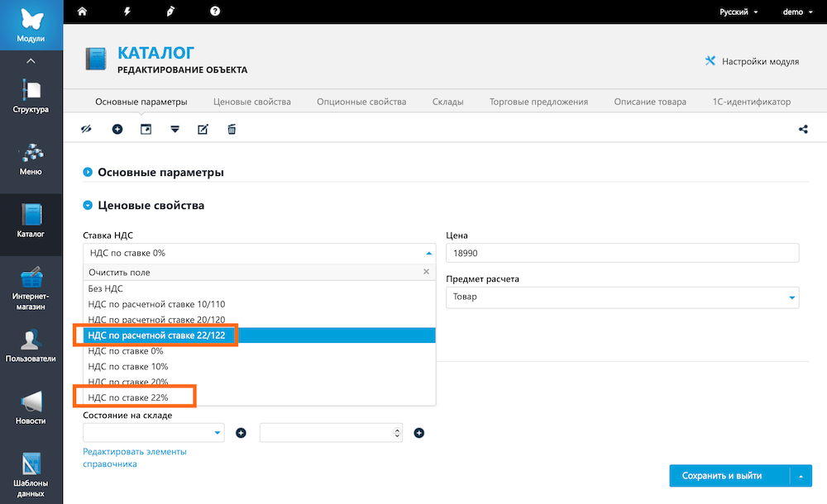
Task: Switch to the Склады tab
Action: pyautogui.click(x=447, y=102)
